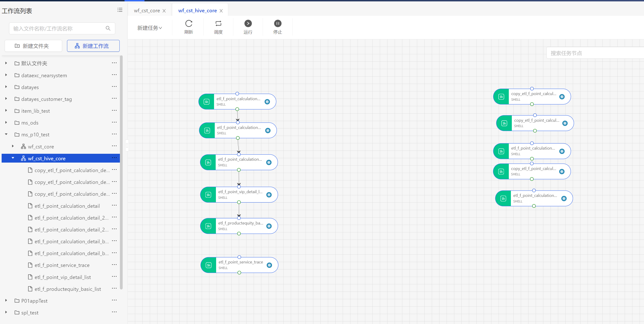Image resolution: width=644 pixels, height=324 pixels.
Task: Click status icon on etl_f_point_service_trace node
Action: (x=269, y=265)
